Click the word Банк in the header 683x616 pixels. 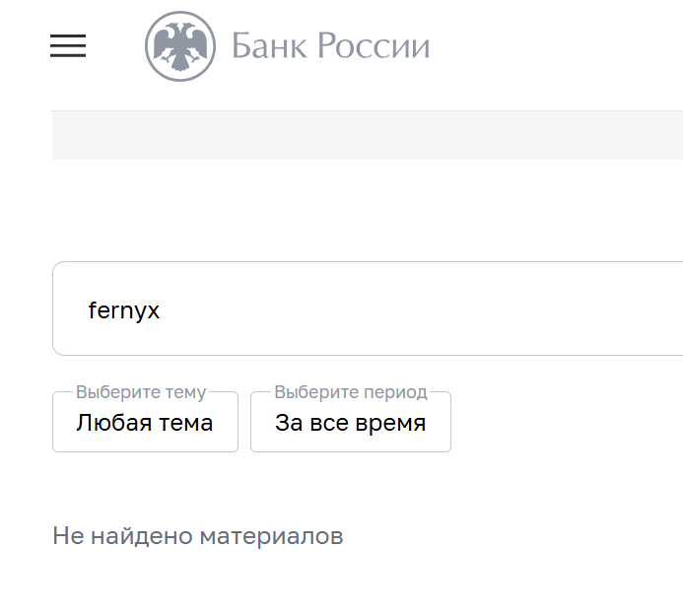tap(262, 46)
